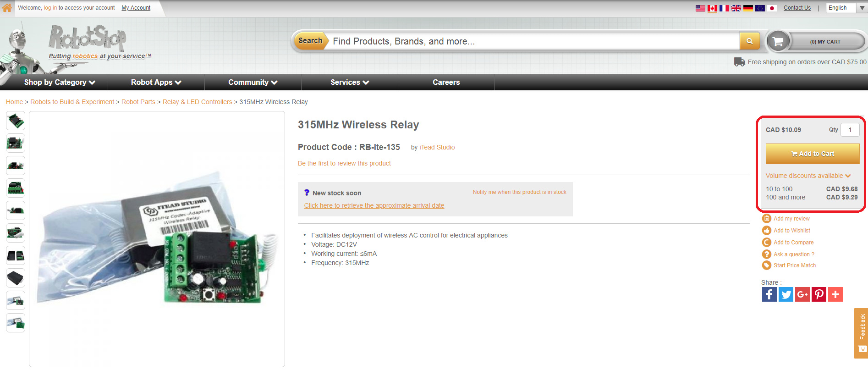The width and height of the screenshot is (868, 370).
Task: Open Robot Apps menu
Action: point(156,83)
